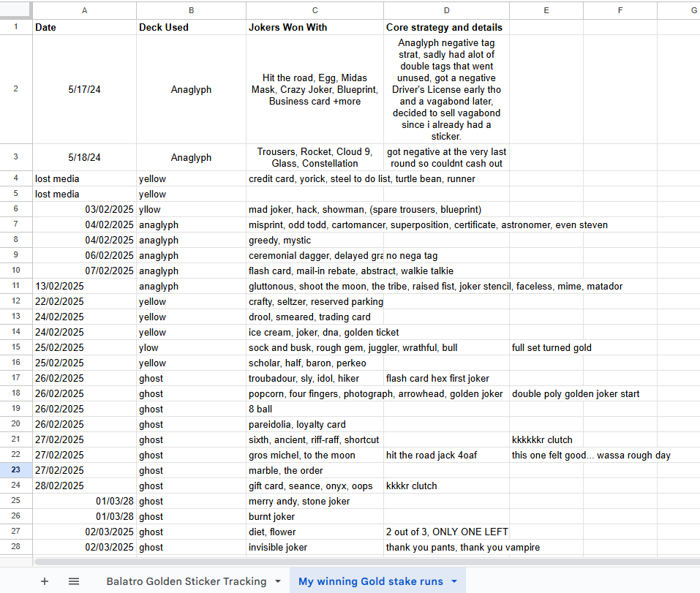The width and height of the screenshot is (700, 593).
Task: Click the 'Jokers Won With' header cell
Action: [315, 27]
